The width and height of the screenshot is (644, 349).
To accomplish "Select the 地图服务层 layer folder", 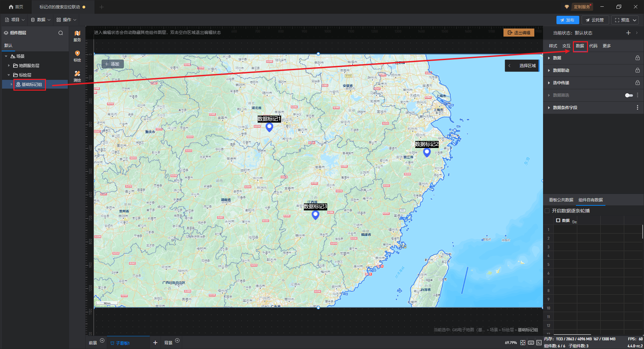I will 26,66.
